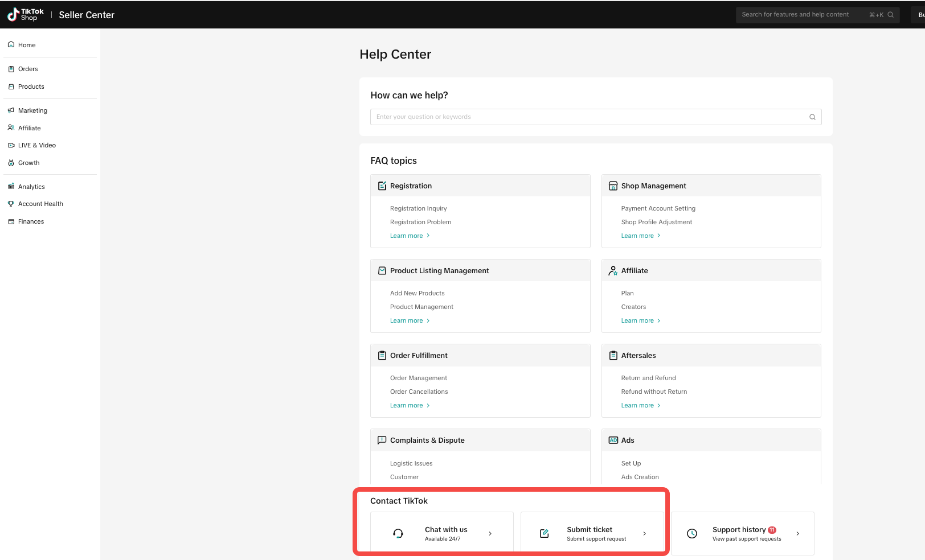Open the Return and Refund link
The image size is (925, 560).
[x=649, y=378]
